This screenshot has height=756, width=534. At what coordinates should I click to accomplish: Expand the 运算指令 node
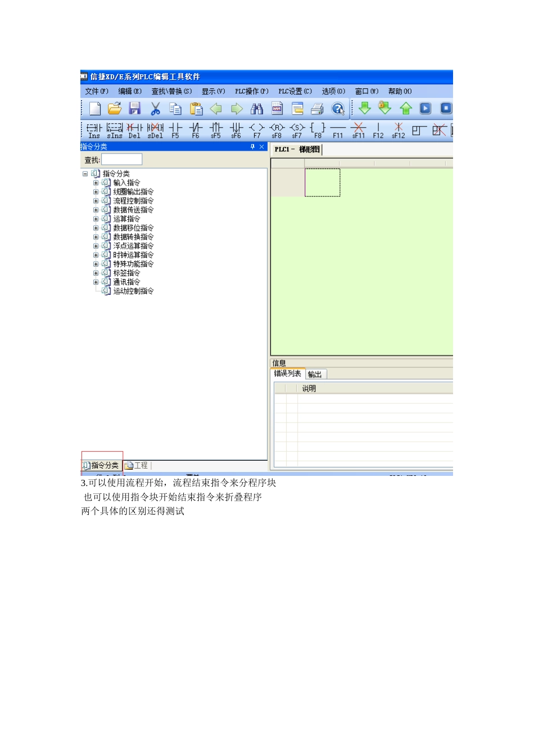coord(96,219)
